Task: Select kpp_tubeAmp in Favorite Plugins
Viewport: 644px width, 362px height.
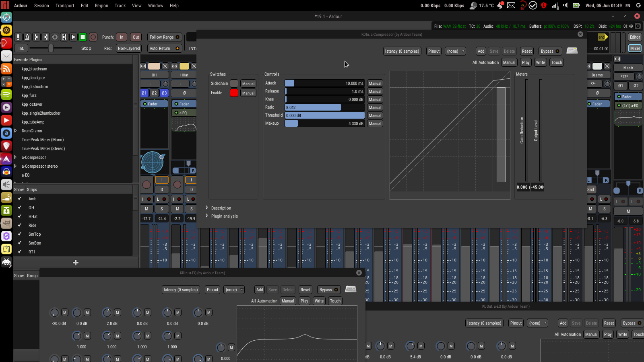Action: click(33, 122)
